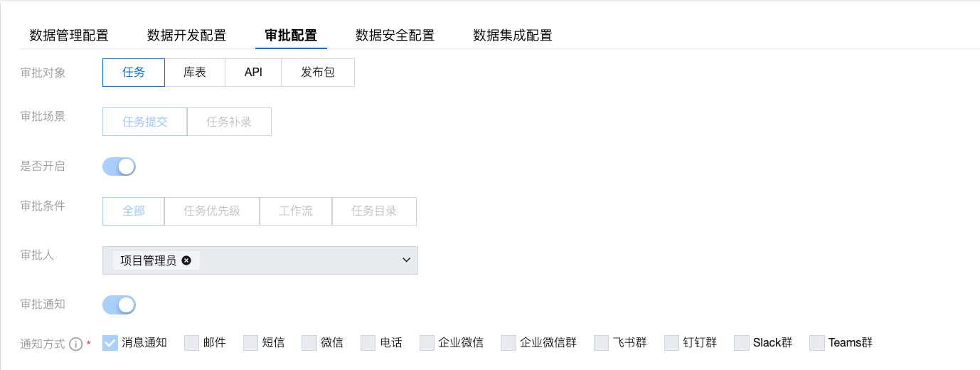Screen dimensions: 980x370
Task: Switch to the 数据管理配置 tab
Action: (x=69, y=35)
